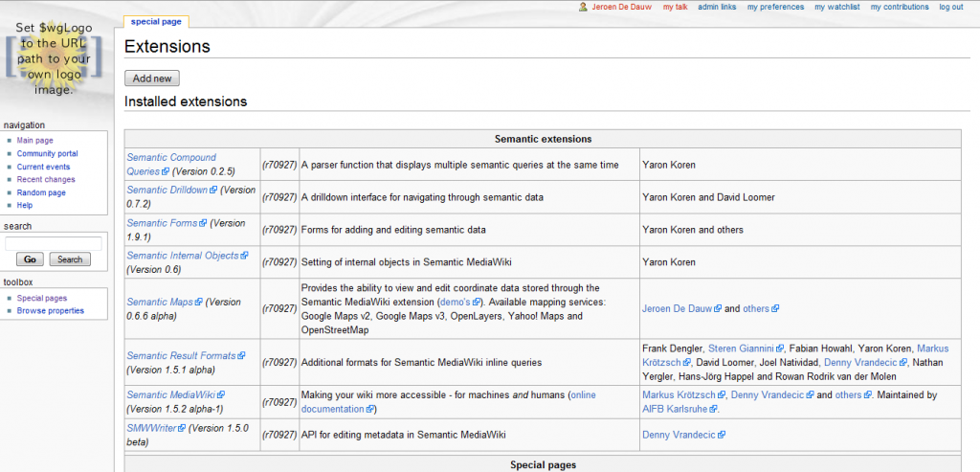Viewport: 980px width, 472px height.
Task: View my watchlist
Action: point(836,7)
